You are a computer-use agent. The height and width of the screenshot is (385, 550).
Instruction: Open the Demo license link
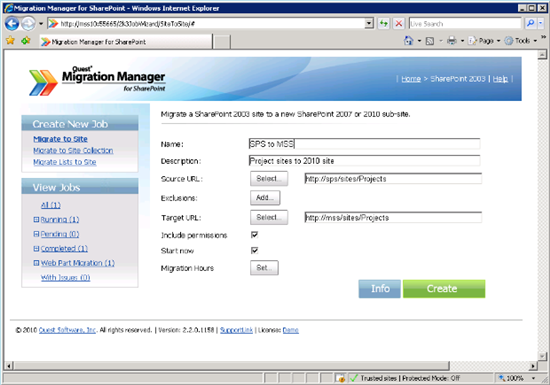pos(291,330)
